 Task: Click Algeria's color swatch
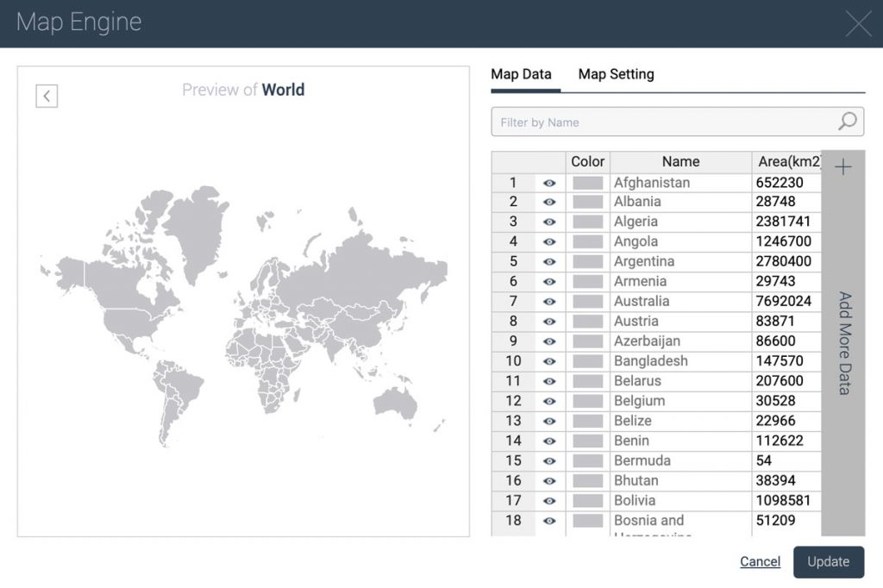pos(587,222)
